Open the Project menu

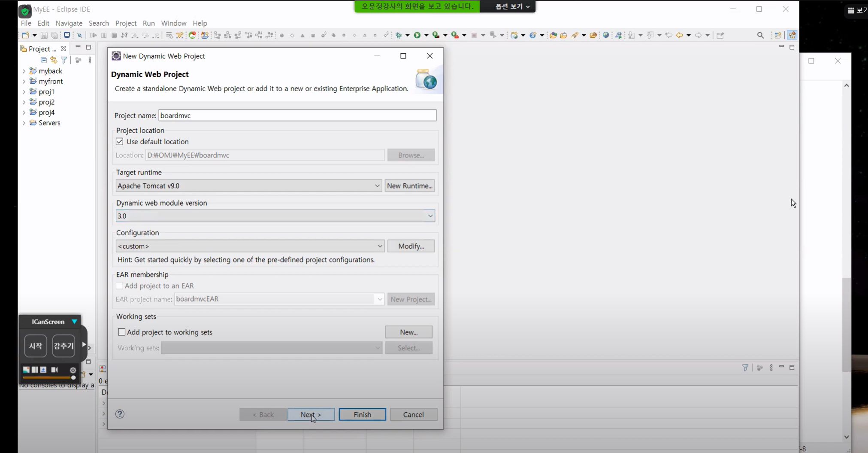coord(126,23)
